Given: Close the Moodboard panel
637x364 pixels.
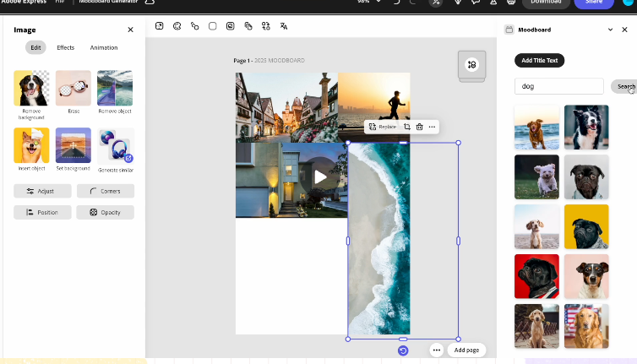Looking at the screenshot, I should [625, 30].
